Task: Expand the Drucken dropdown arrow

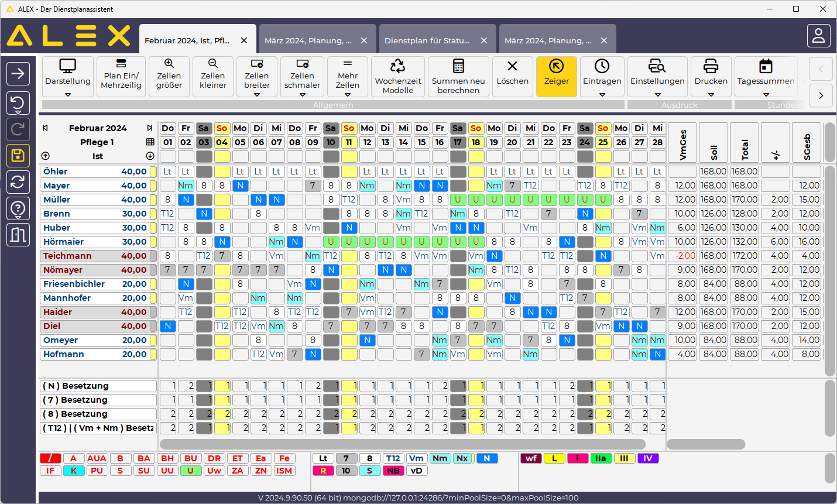Action: coord(711,94)
